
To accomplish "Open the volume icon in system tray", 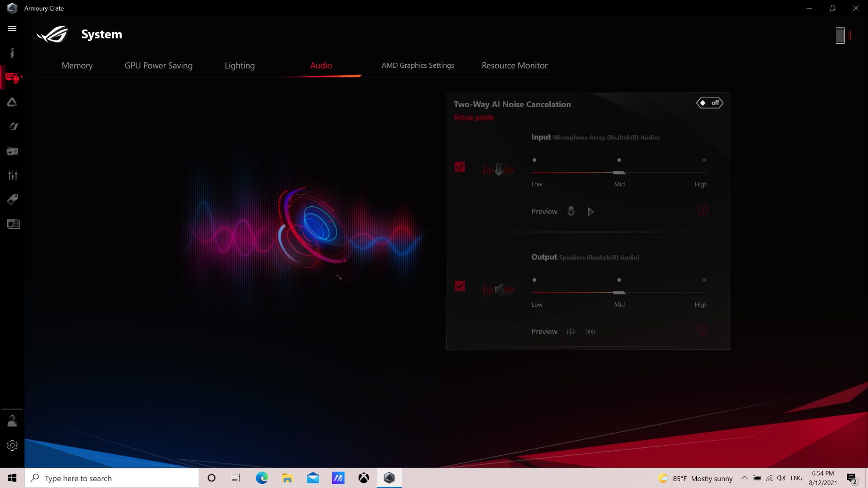I will [781, 478].
